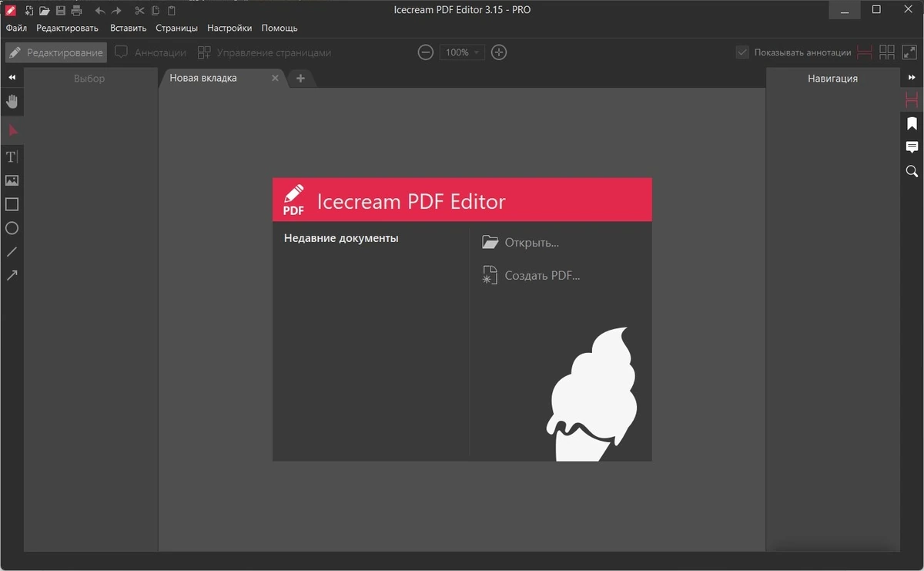
Task: Open the Файл menu
Action: 16,28
